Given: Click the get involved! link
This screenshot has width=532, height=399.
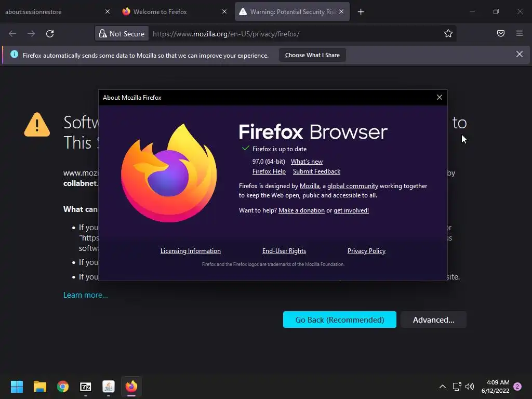Looking at the screenshot, I should click(x=351, y=210).
